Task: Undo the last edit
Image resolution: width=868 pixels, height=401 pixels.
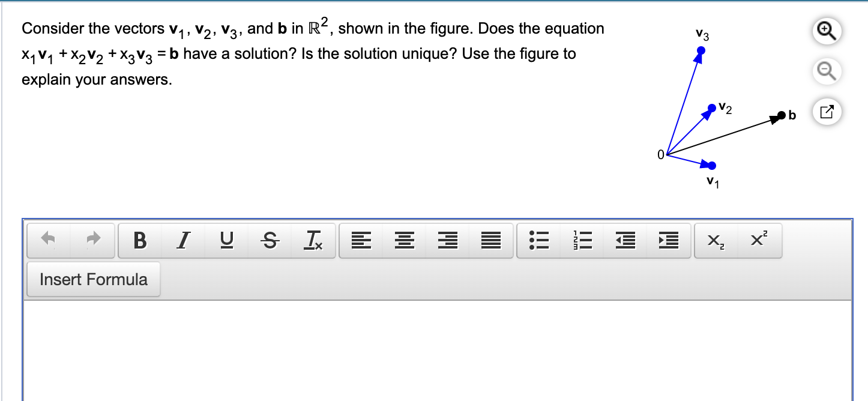Action: (49, 240)
